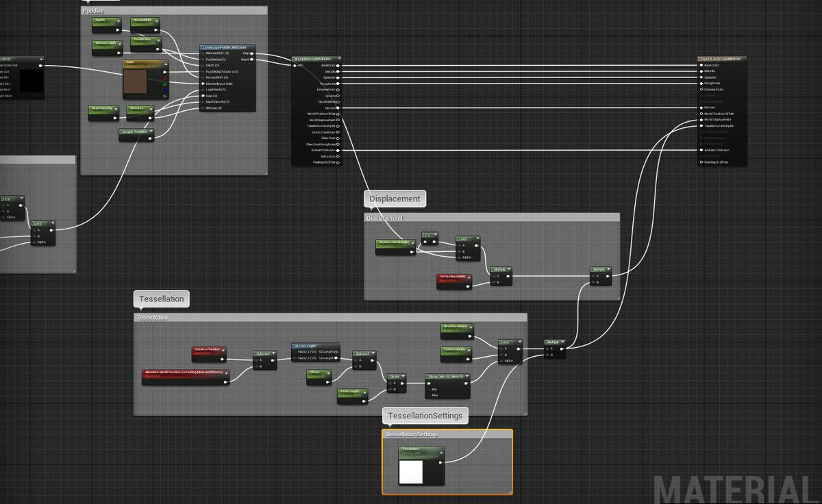Collapse the Sample 'Puddles' node arrow

coord(151,131)
